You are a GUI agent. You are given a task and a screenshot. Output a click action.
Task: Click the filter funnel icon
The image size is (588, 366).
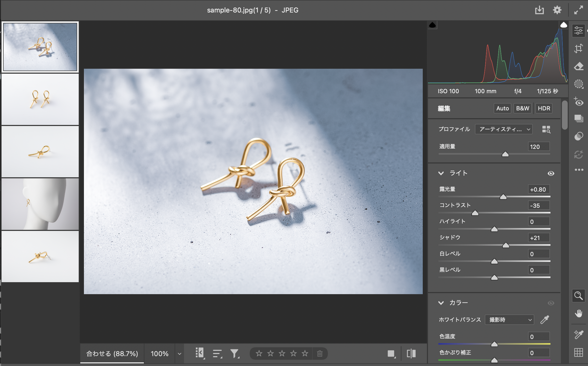[x=234, y=354]
